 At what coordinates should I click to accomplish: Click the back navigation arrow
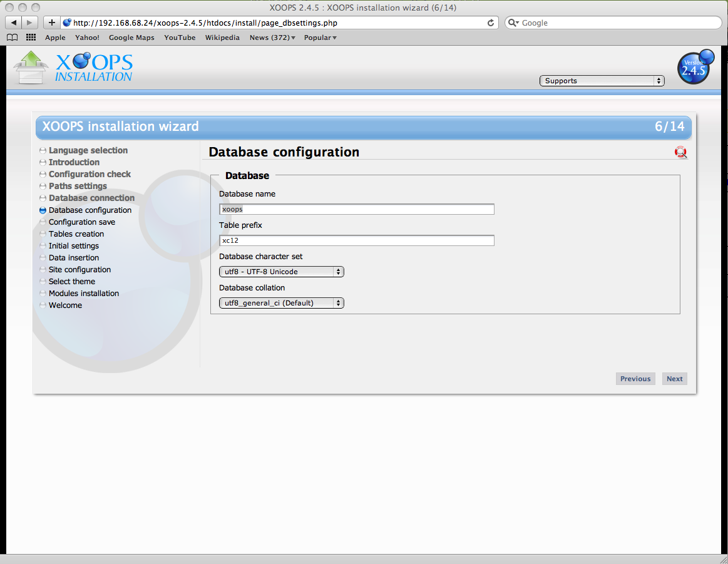pyautogui.click(x=13, y=23)
